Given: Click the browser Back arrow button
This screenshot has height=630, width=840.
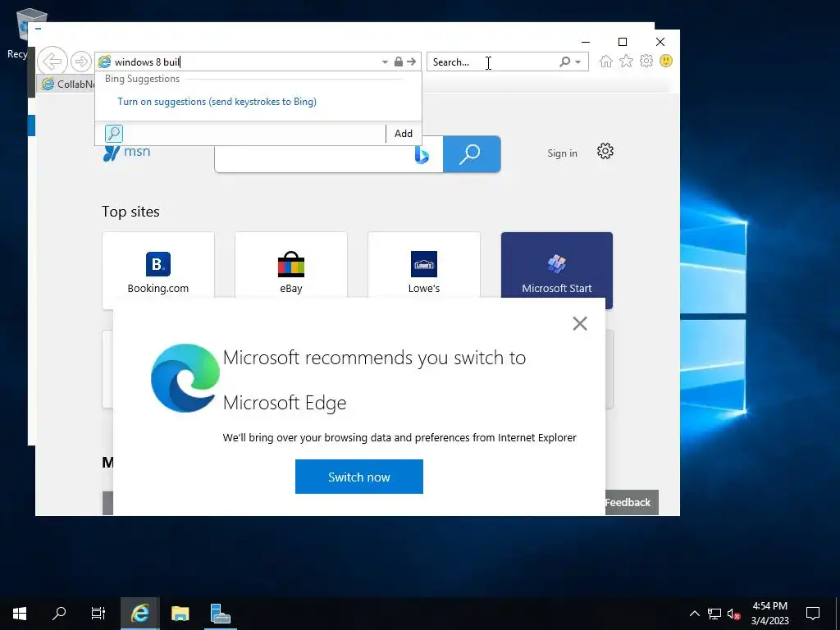Looking at the screenshot, I should tap(52, 62).
